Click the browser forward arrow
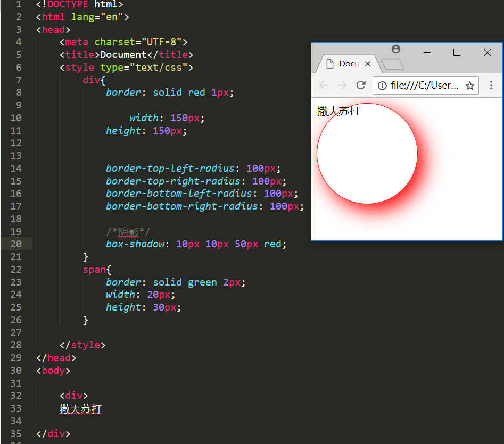 tap(342, 85)
